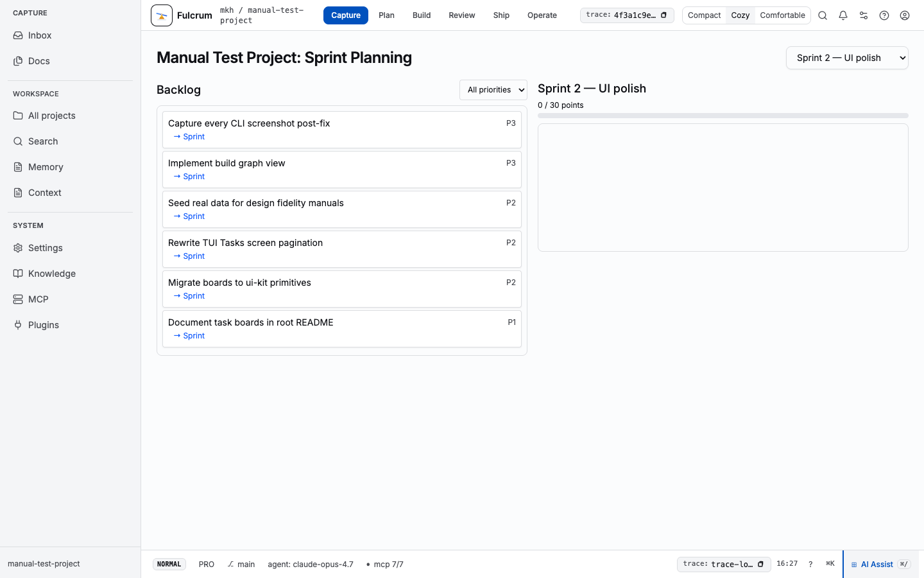The image size is (924, 578).
Task: Click the mcp 7/7 status entry
Action: click(x=385, y=565)
